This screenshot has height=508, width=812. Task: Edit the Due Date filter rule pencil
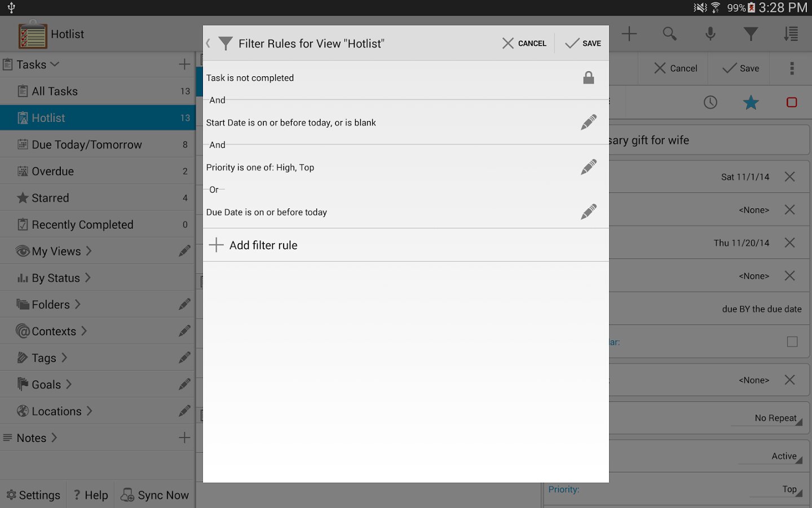click(x=588, y=212)
